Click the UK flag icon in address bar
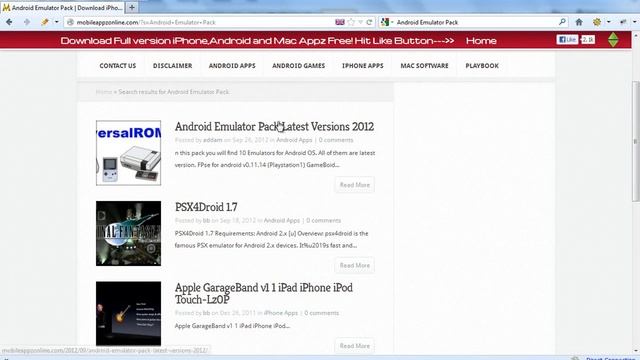 (340, 22)
